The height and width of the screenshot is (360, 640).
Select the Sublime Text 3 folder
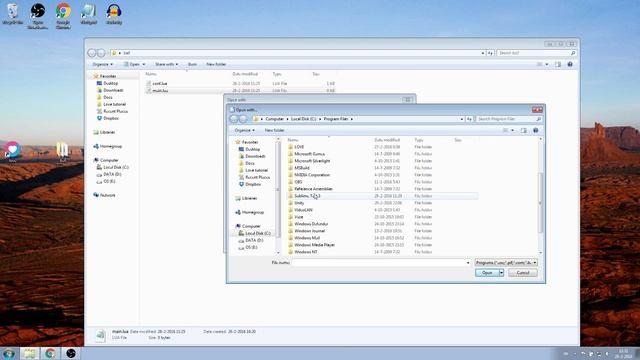click(x=307, y=196)
